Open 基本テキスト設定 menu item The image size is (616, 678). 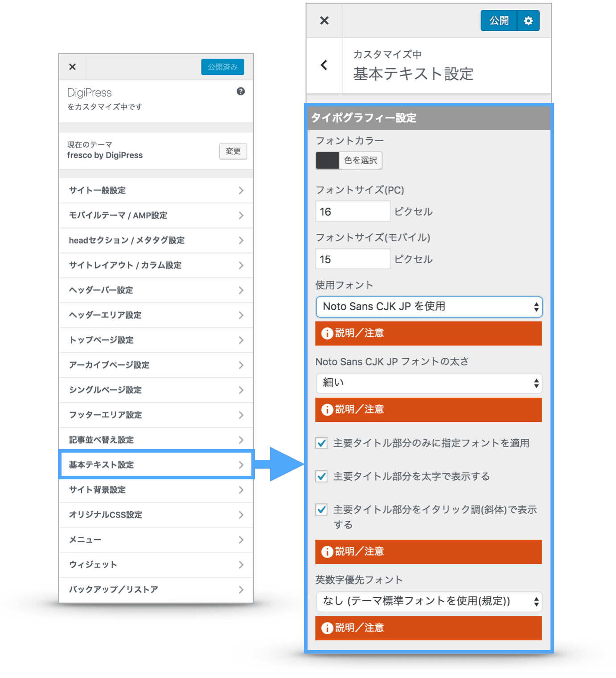click(x=156, y=465)
